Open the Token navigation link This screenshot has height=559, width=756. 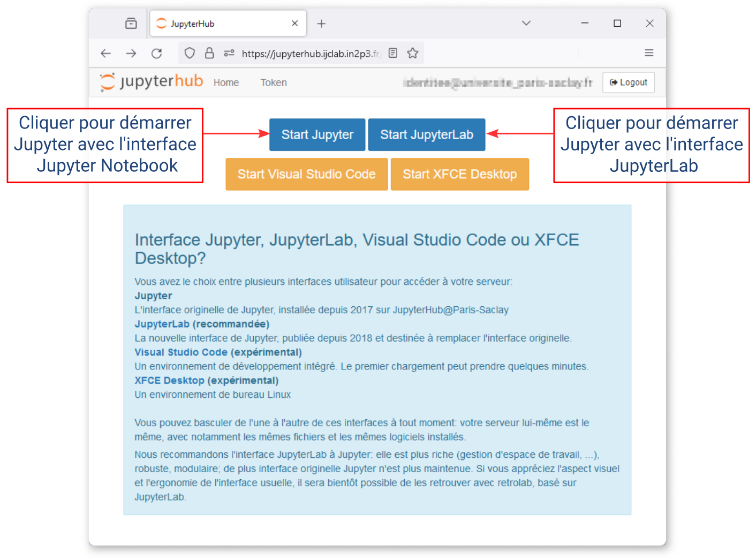click(274, 82)
